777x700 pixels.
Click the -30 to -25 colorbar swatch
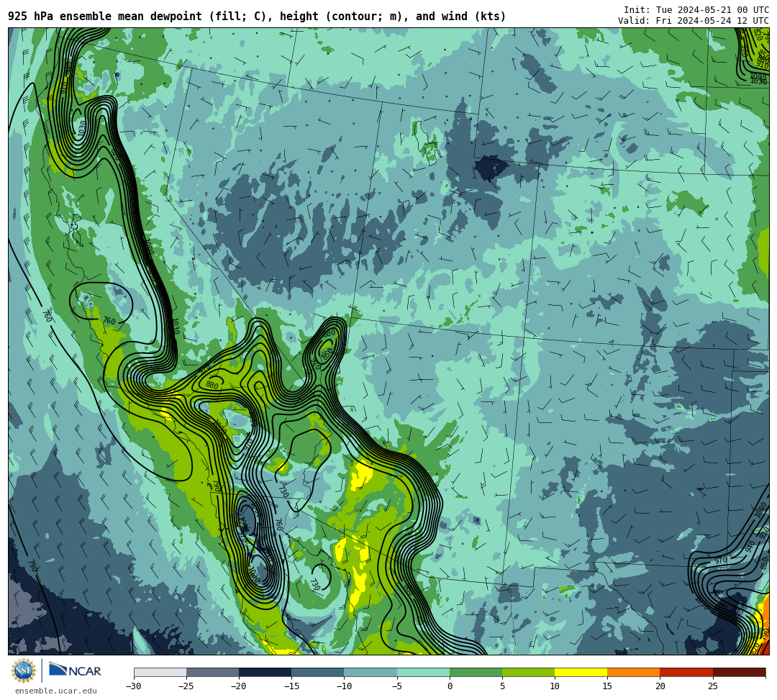click(160, 672)
